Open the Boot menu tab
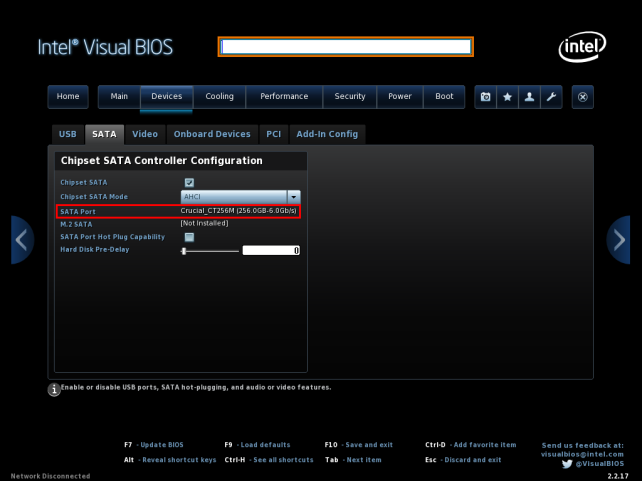The height and width of the screenshot is (481, 642). pos(444,97)
